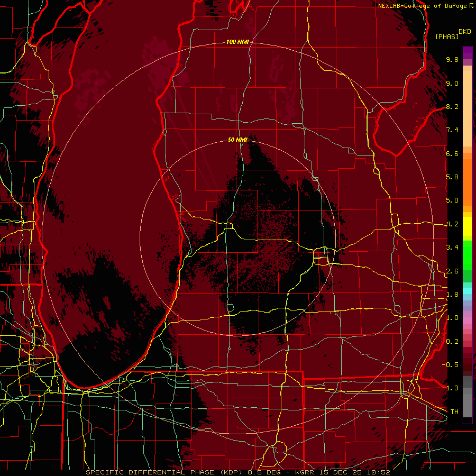
Task: Click the 4.2 scale value
Action: pyautogui.click(x=452, y=224)
